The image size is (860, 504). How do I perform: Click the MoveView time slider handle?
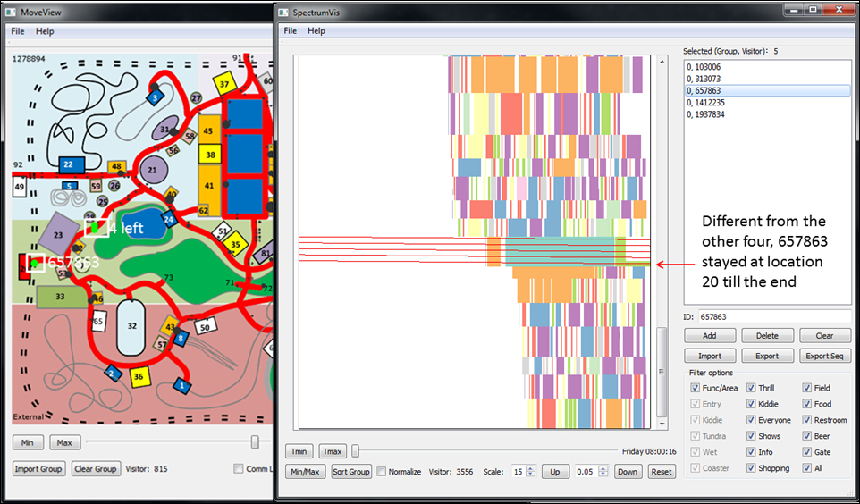point(255,442)
